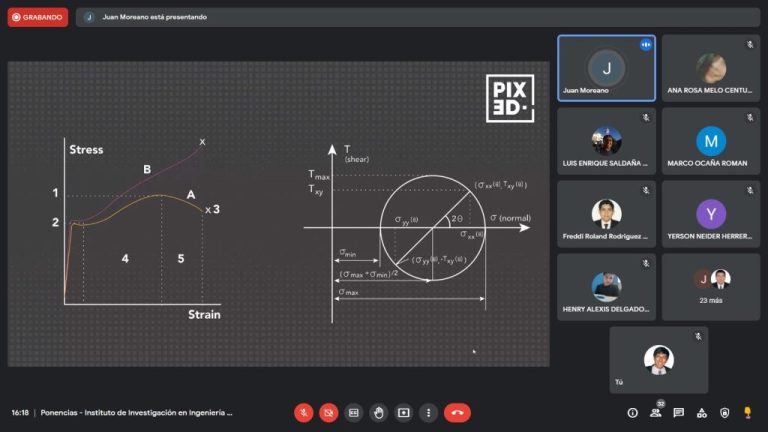Click the GRABANDO recording indicator

click(37, 17)
